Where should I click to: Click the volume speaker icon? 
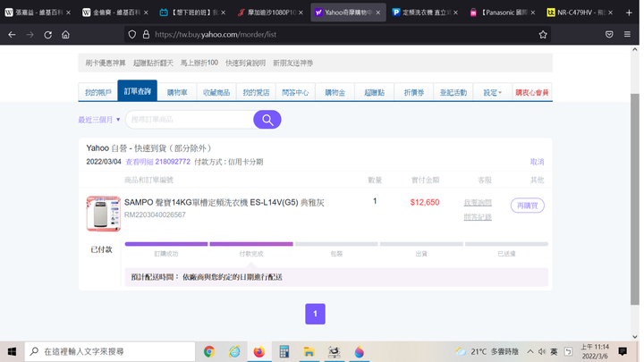click(x=542, y=352)
